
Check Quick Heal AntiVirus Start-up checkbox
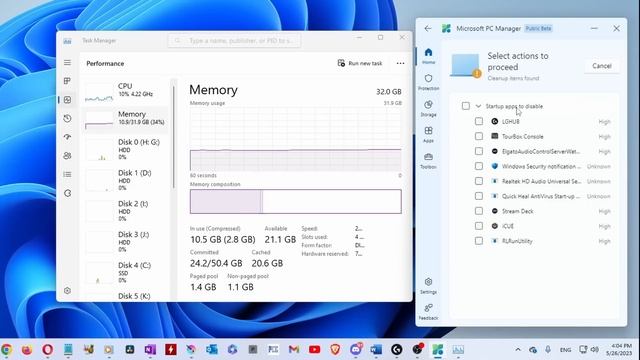(x=479, y=196)
